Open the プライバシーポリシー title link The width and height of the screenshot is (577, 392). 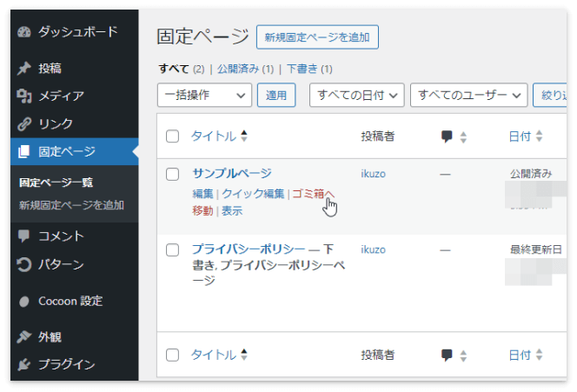pos(249,249)
